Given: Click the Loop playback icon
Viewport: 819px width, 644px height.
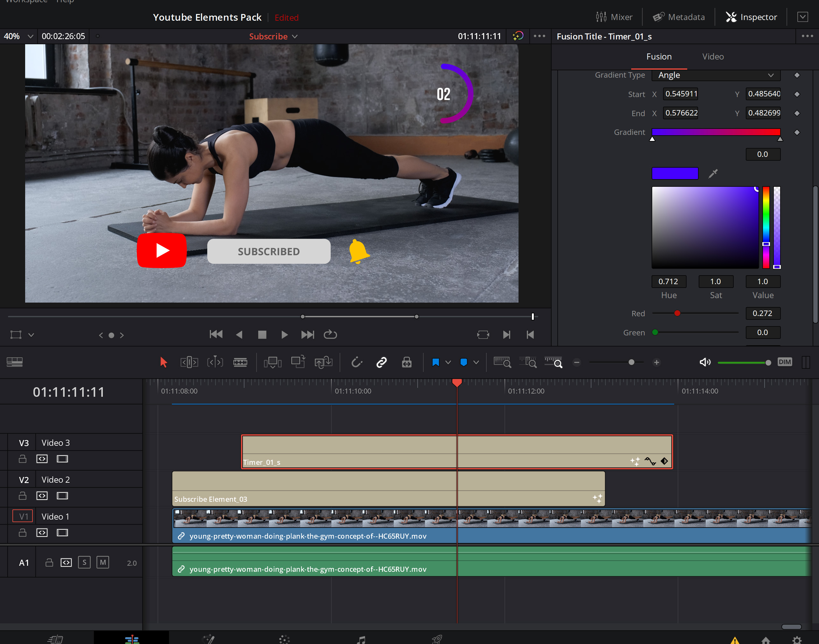Looking at the screenshot, I should click(330, 335).
